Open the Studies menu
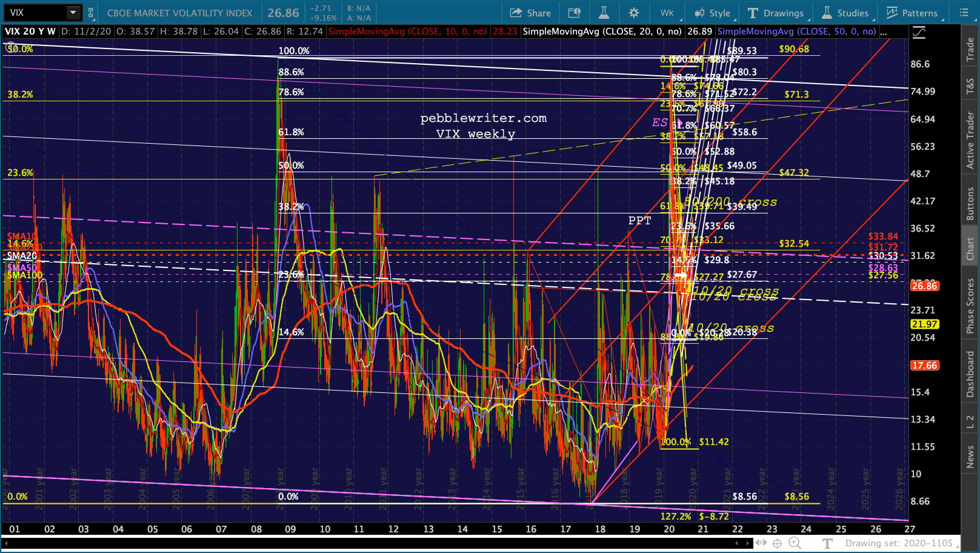The width and height of the screenshot is (980, 553). [845, 13]
